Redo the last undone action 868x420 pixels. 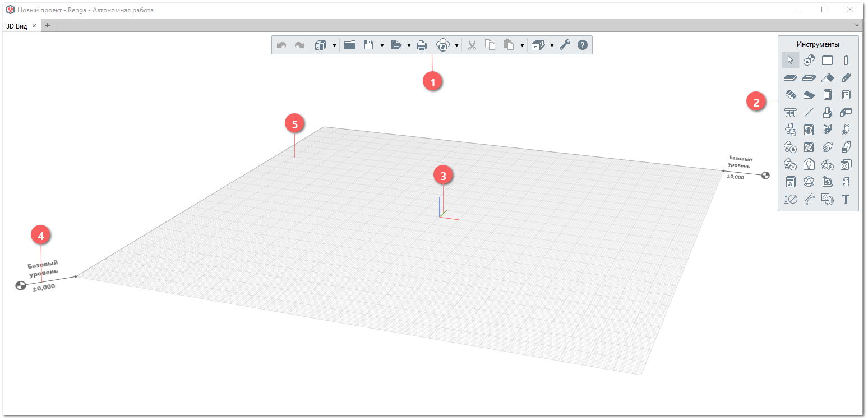coord(299,45)
